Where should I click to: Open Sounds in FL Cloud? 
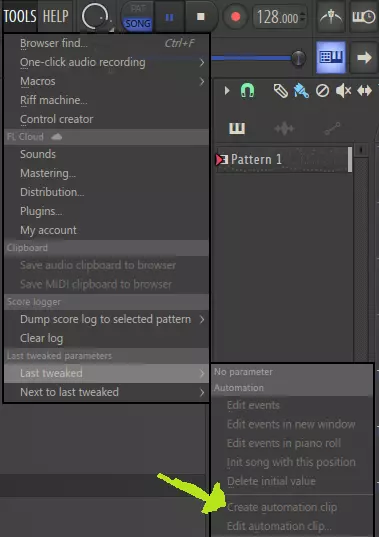click(106, 154)
